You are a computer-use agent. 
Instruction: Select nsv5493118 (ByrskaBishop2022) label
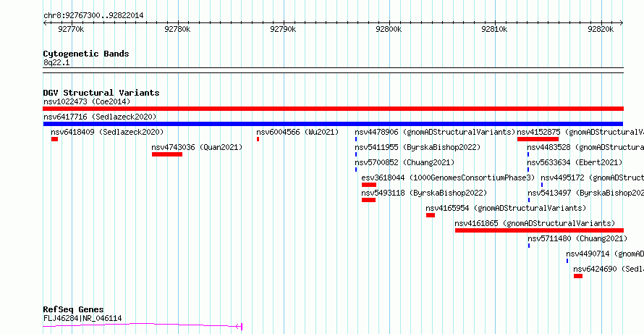tap(424, 193)
